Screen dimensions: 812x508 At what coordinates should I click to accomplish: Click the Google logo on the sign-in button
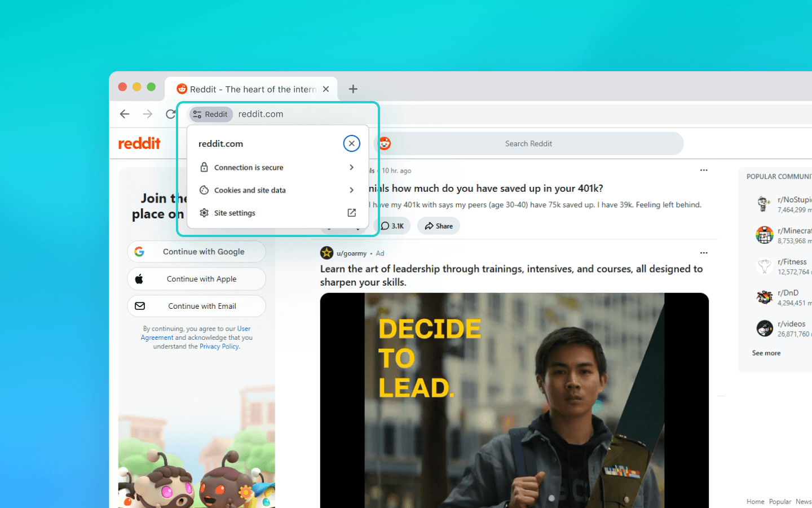coord(139,252)
